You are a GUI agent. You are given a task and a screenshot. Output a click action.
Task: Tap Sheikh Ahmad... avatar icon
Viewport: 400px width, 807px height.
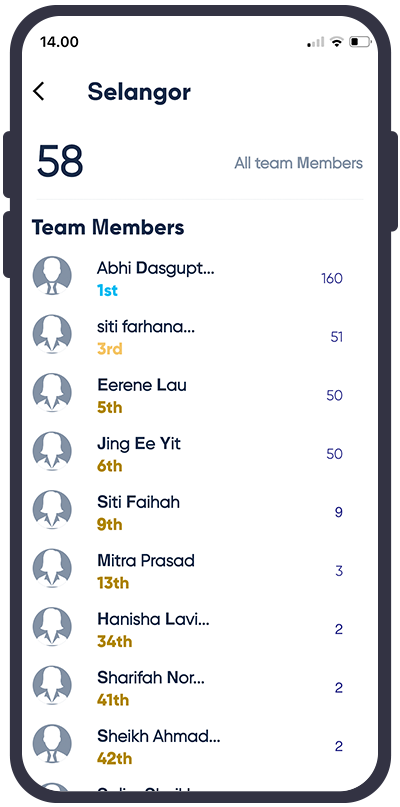tap(52, 744)
